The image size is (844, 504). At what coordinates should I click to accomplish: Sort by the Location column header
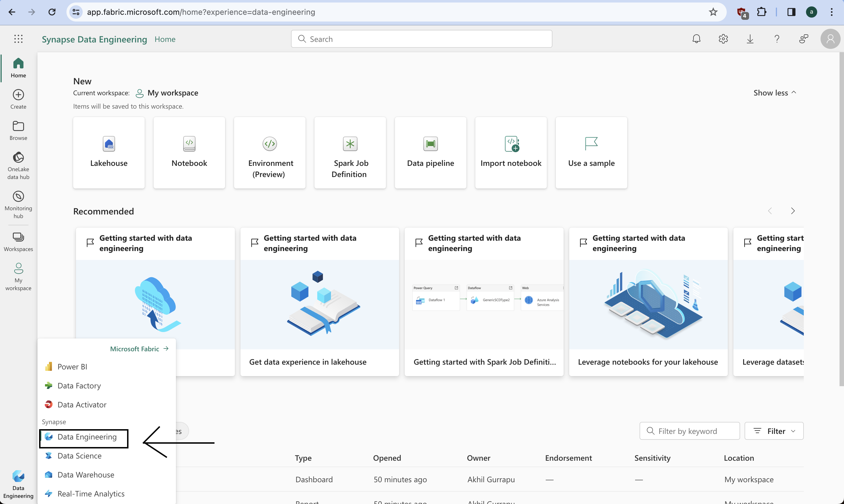739,458
